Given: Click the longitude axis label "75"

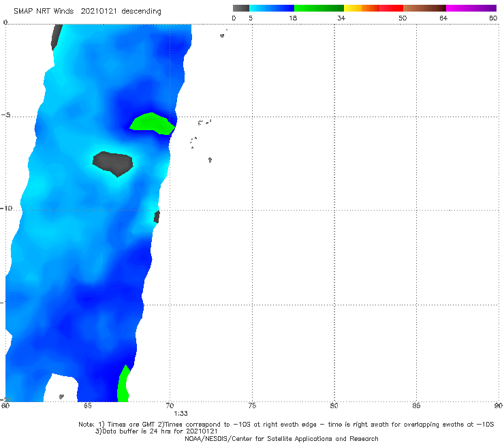Looking at the screenshot, I should pos(252,406).
